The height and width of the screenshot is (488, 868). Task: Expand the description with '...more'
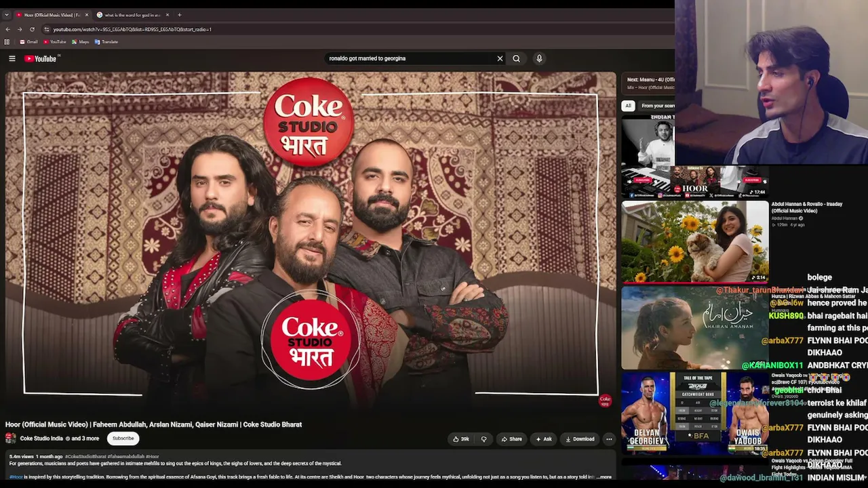(604, 477)
